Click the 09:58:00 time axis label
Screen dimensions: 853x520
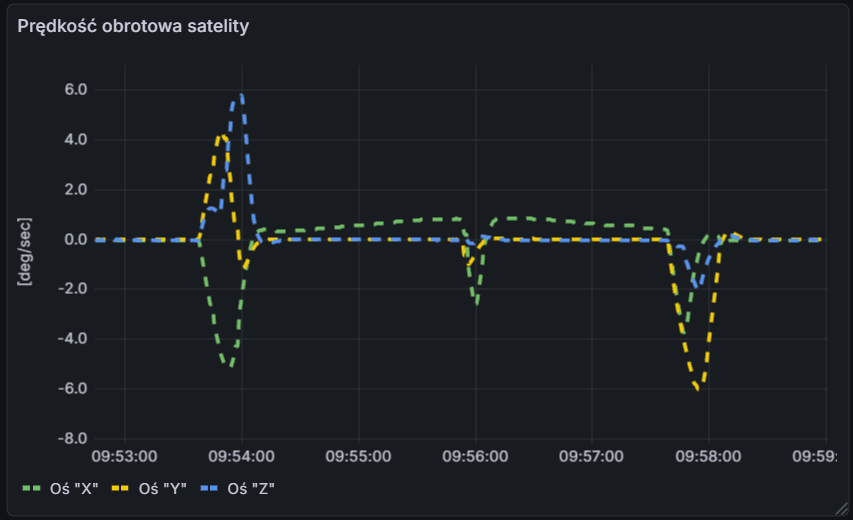point(708,456)
